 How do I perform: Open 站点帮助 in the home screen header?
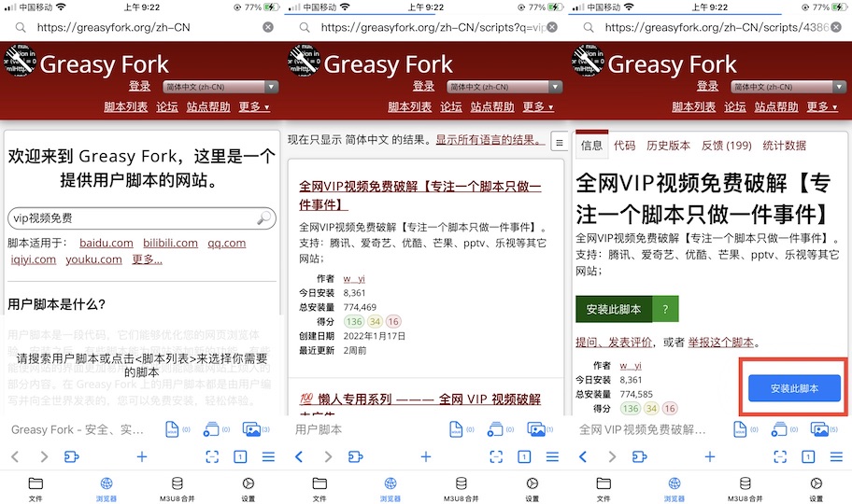pos(208,107)
